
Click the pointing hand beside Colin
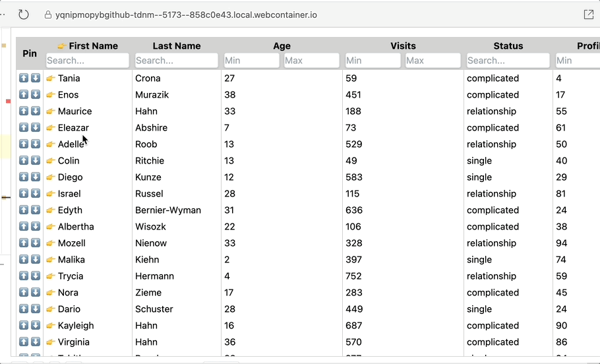coord(51,160)
